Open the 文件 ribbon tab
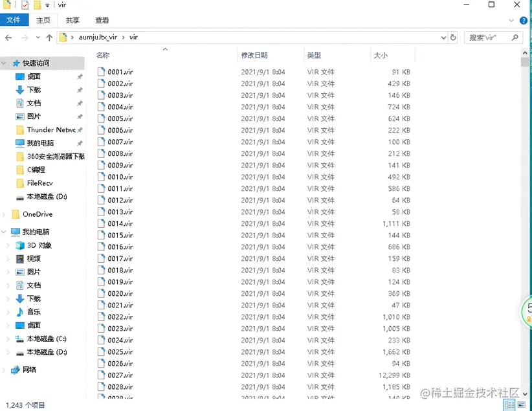 pyautogui.click(x=14, y=20)
